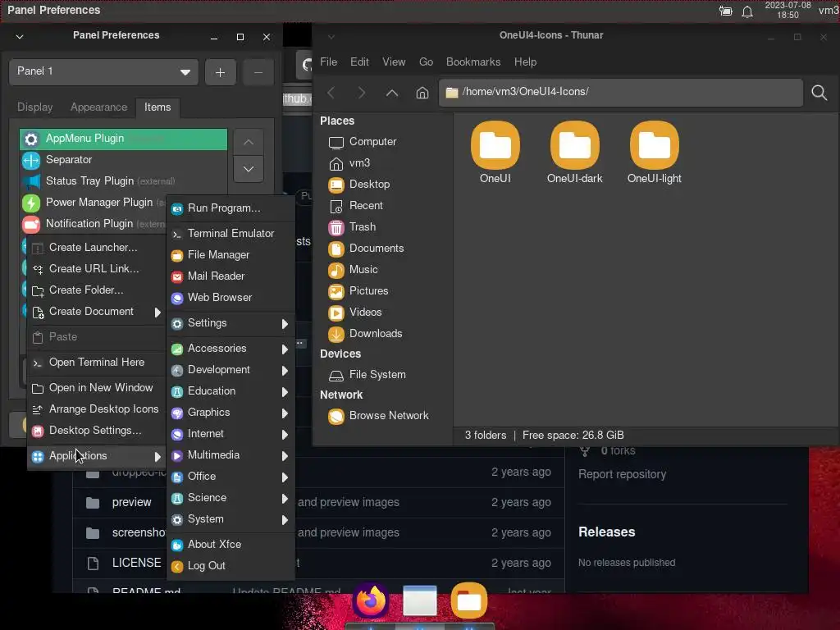Go up to parent folder in Thunar

click(391, 93)
